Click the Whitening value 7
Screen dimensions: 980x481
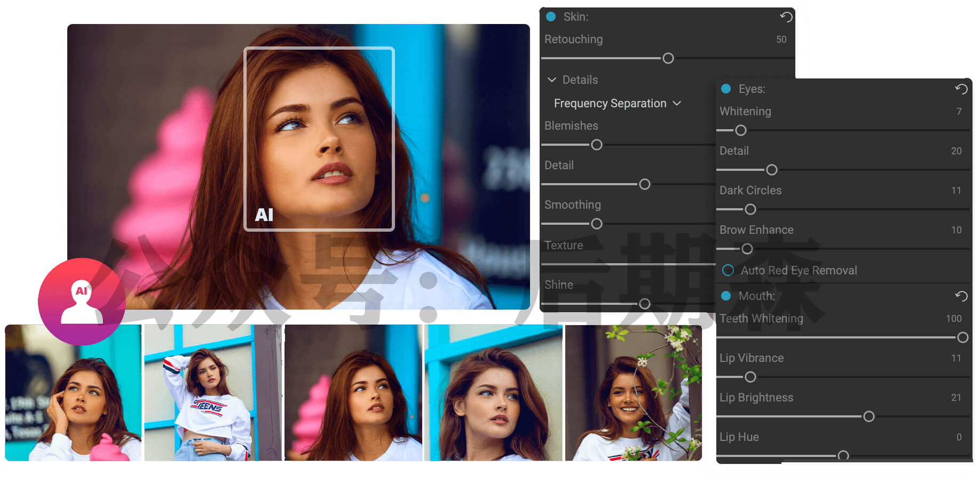tap(959, 112)
